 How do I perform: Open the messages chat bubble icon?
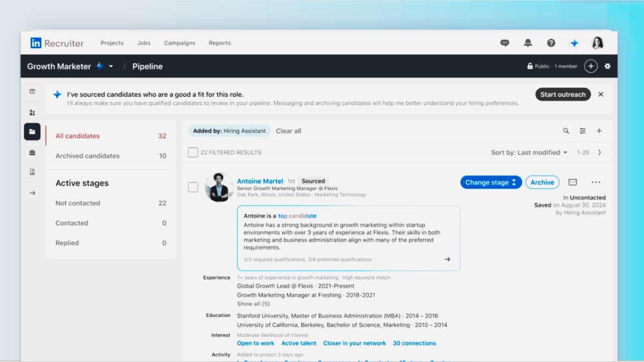click(504, 43)
